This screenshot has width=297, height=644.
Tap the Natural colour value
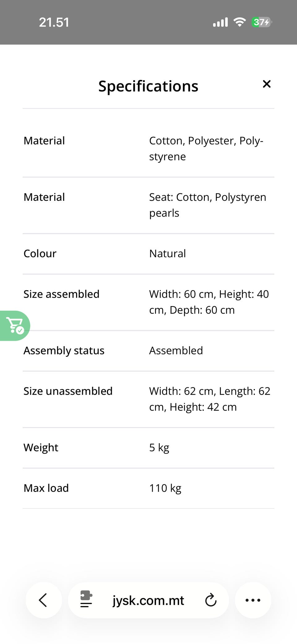coord(167,253)
